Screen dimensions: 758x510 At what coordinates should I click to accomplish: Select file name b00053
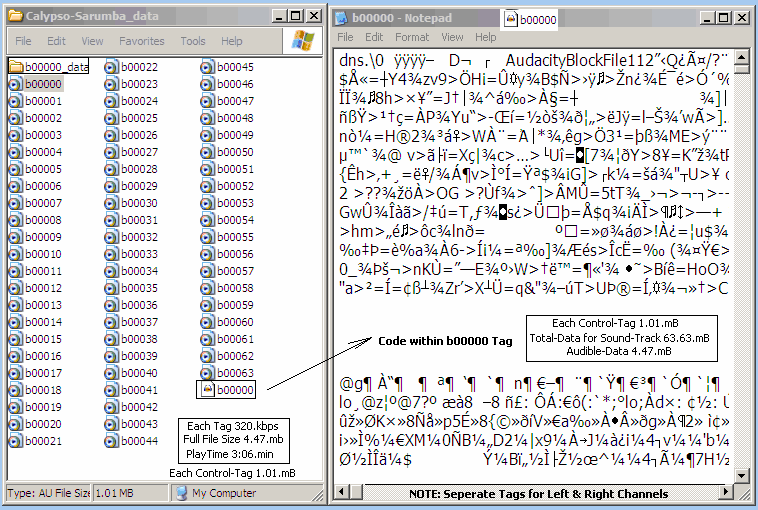[235, 203]
